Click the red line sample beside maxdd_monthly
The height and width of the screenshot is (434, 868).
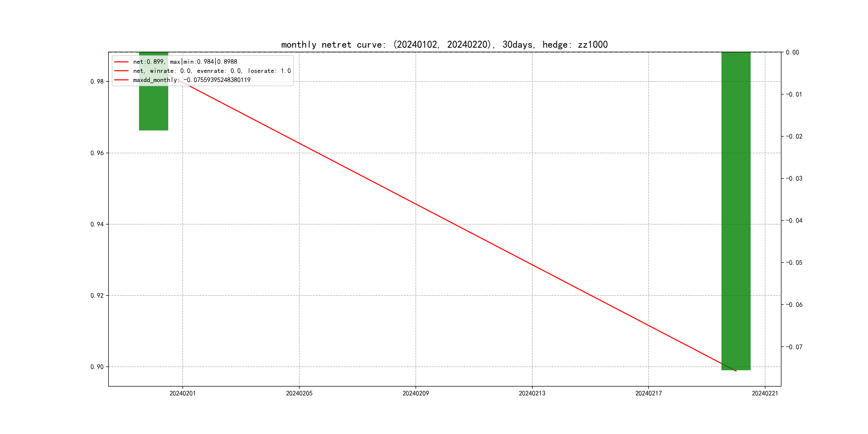(x=121, y=80)
